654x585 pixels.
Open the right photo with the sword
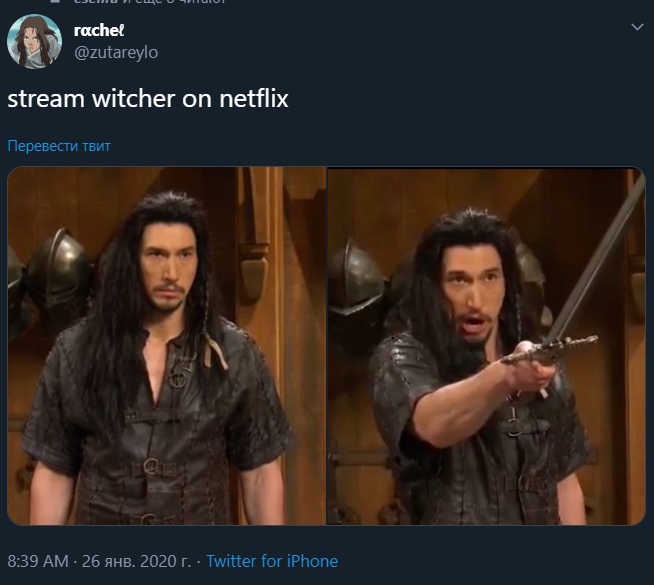point(486,346)
